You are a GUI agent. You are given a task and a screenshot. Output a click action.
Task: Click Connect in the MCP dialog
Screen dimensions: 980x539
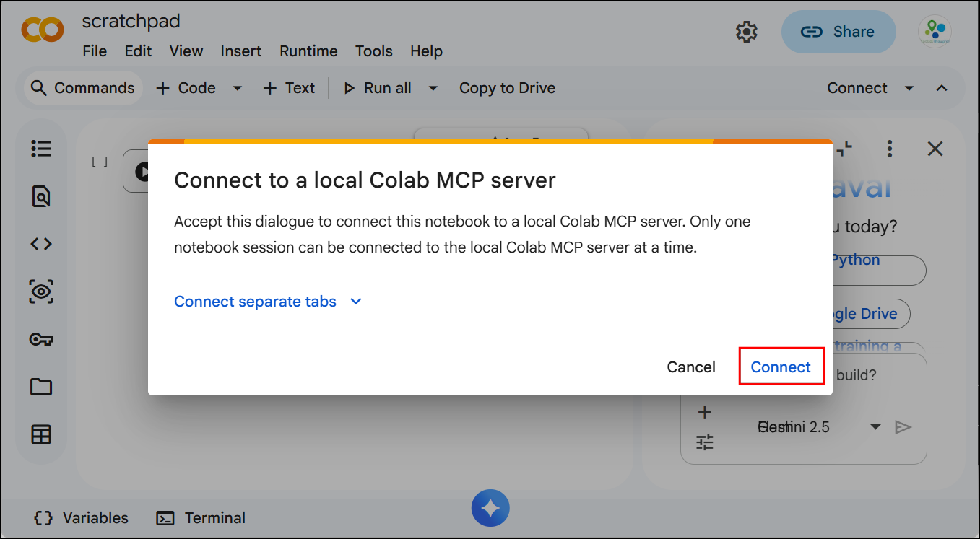(x=781, y=367)
